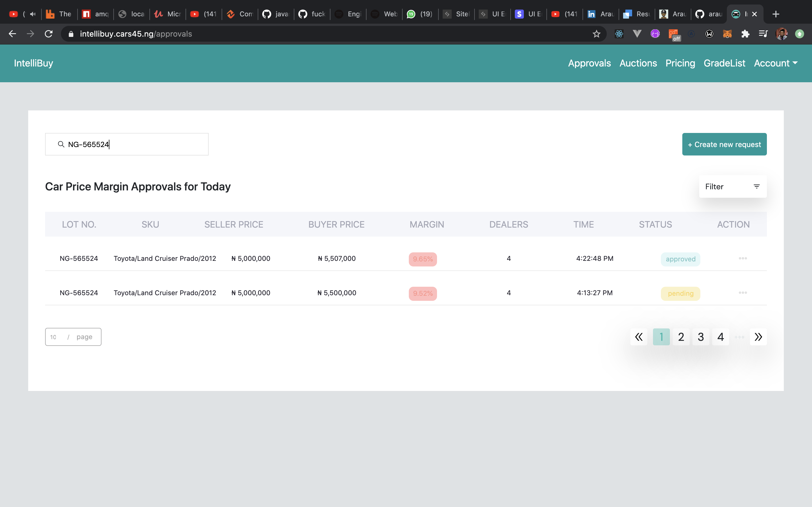
Task: Bookmark this page with the star icon
Action: click(596, 34)
